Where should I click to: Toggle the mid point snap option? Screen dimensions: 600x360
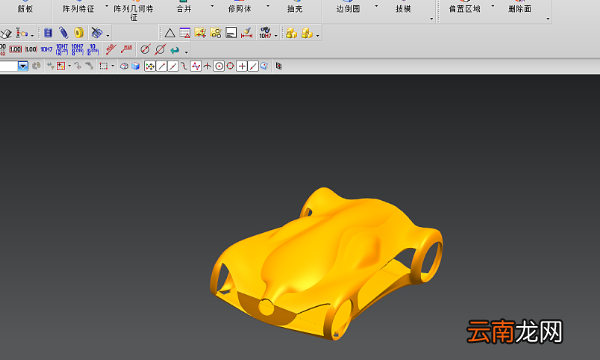[173, 66]
